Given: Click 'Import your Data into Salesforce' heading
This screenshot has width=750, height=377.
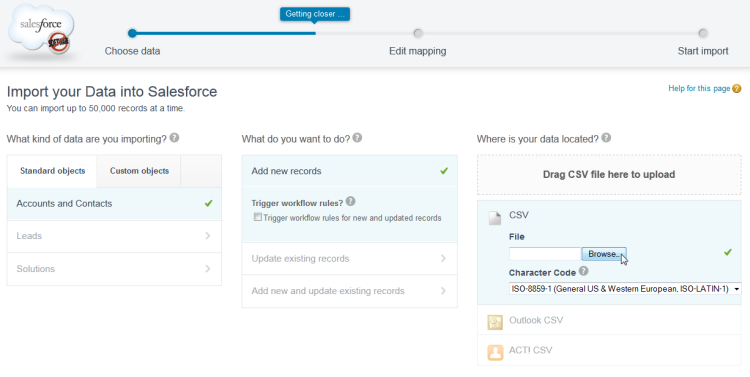Looking at the screenshot, I should click(112, 91).
